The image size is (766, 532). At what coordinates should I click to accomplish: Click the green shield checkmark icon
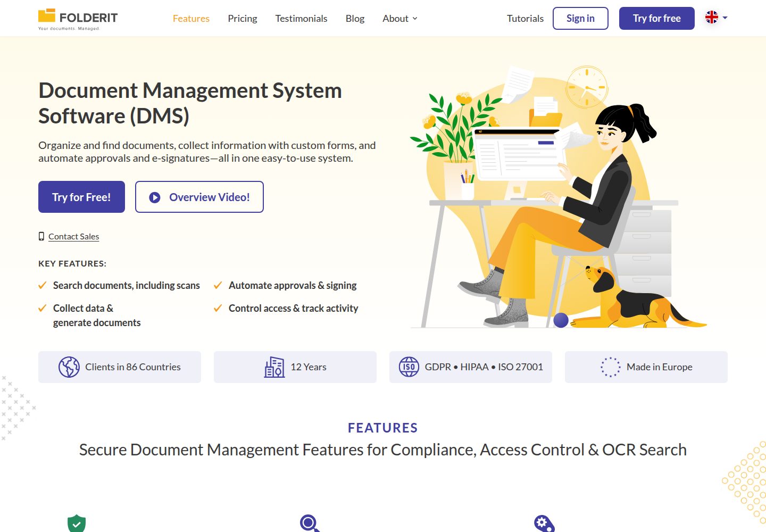pos(77,523)
